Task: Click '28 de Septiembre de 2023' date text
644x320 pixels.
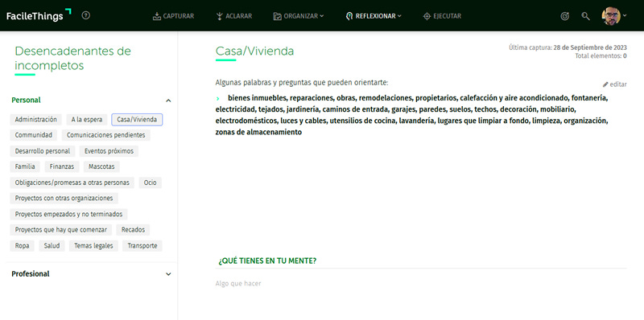Action: 590,47
